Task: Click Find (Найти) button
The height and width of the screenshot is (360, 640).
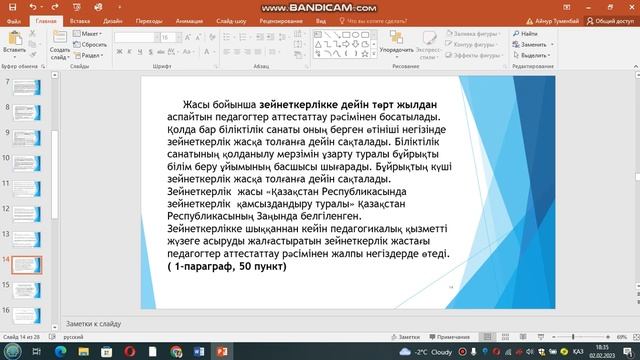Action: [x=525, y=33]
